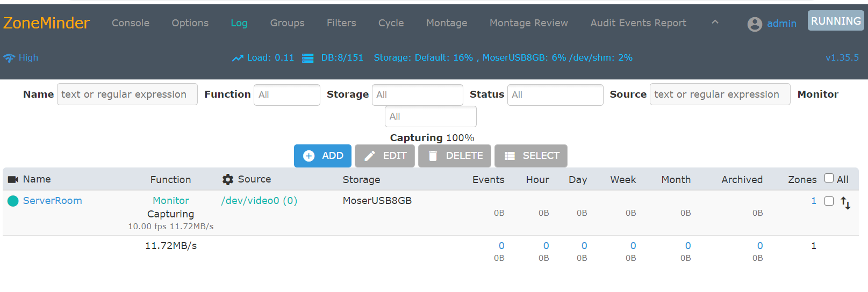The height and width of the screenshot is (292, 868).
Task: Click the pencil icon on EDIT
Action: pyautogui.click(x=370, y=156)
